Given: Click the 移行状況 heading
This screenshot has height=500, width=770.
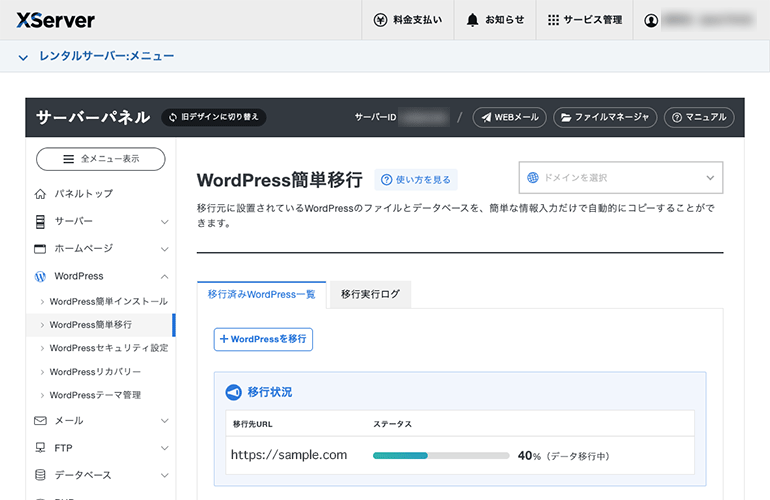Looking at the screenshot, I should (270, 392).
